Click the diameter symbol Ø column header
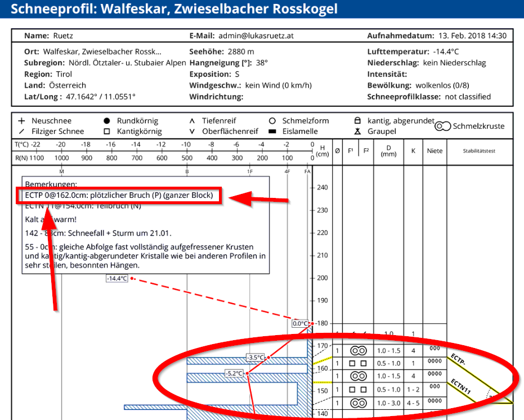This screenshot has width=524, height=420. coord(338,151)
